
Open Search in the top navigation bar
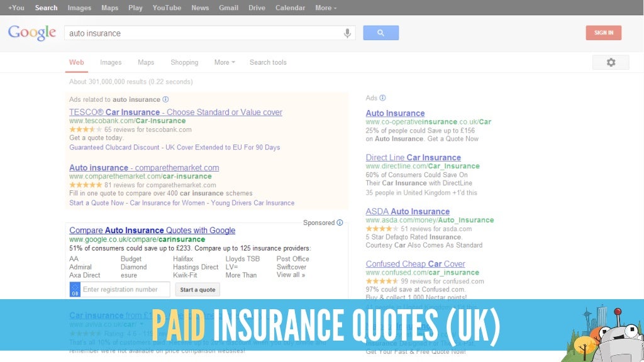click(46, 8)
